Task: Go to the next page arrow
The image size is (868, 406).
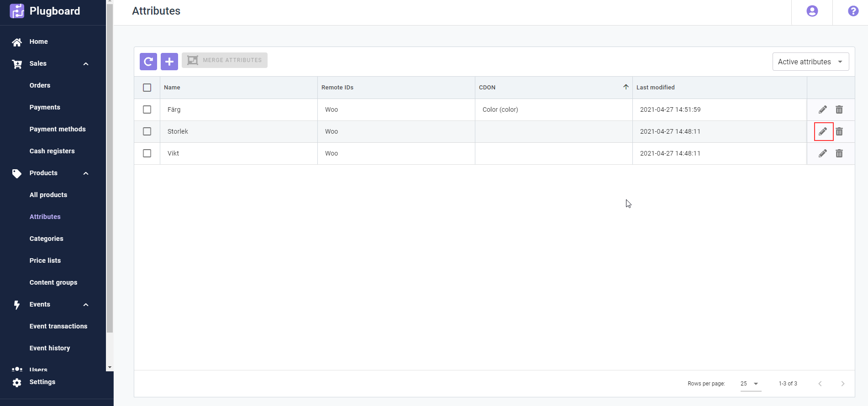Action: click(843, 384)
